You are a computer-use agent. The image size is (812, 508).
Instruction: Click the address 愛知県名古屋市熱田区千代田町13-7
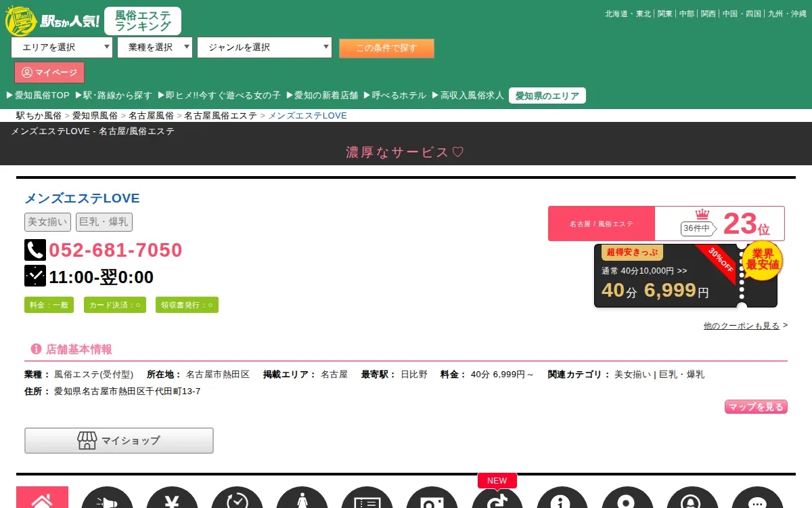pos(127,391)
